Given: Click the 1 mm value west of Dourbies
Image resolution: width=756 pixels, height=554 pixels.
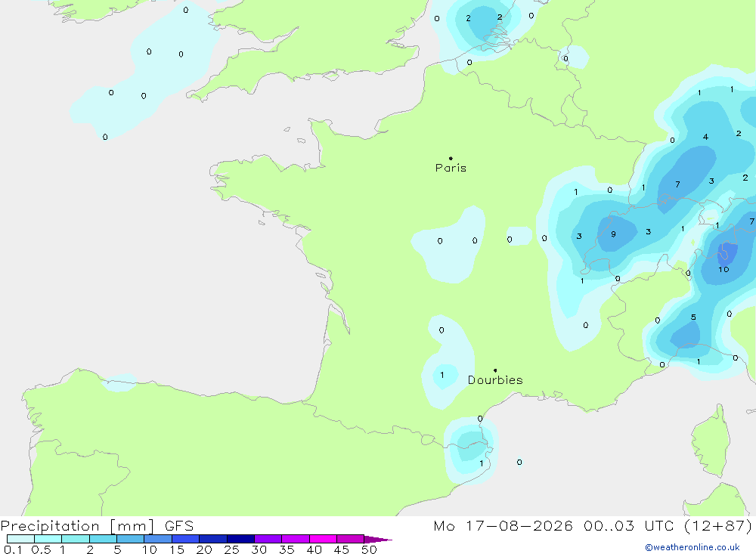Looking at the screenshot, I should (442, 375).
